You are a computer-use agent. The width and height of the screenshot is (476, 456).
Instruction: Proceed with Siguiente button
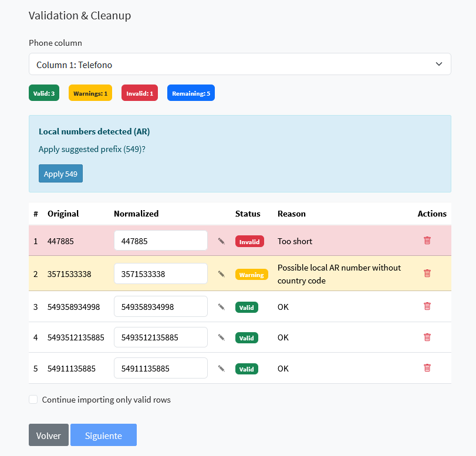point(103,435)
